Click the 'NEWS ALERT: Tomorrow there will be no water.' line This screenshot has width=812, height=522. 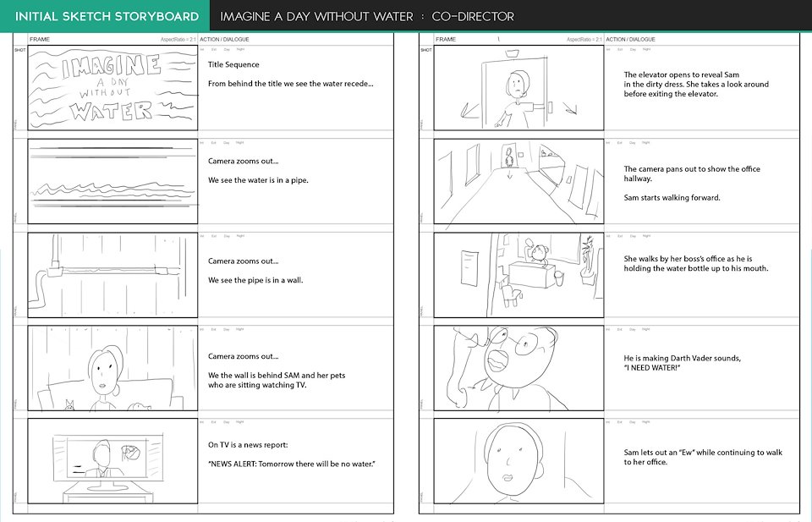click(292, 464)
